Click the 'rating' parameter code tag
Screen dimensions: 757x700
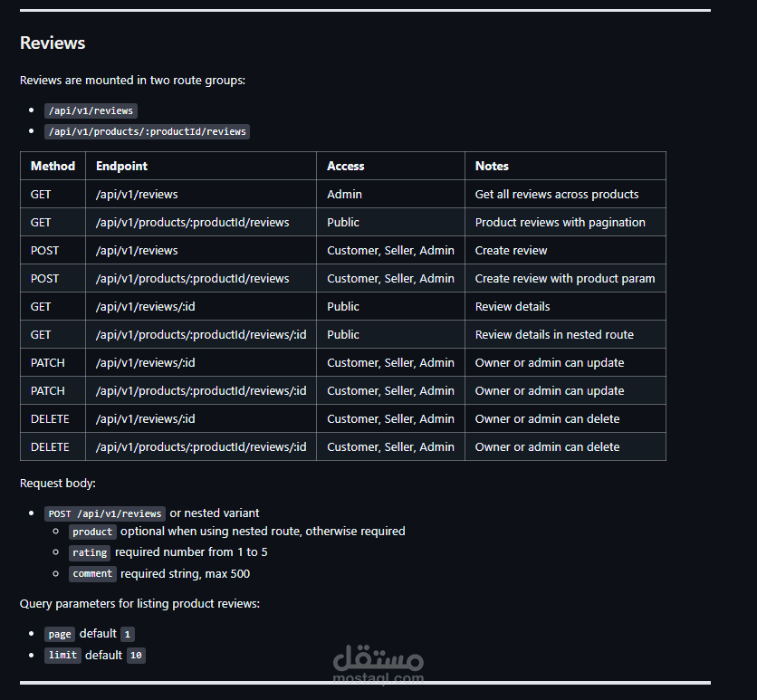(90, 552)
